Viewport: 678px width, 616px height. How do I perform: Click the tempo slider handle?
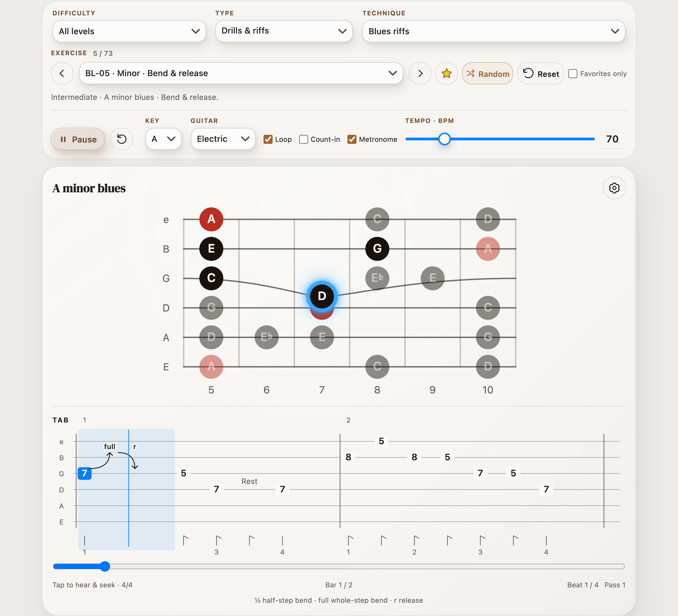(444, 139)
